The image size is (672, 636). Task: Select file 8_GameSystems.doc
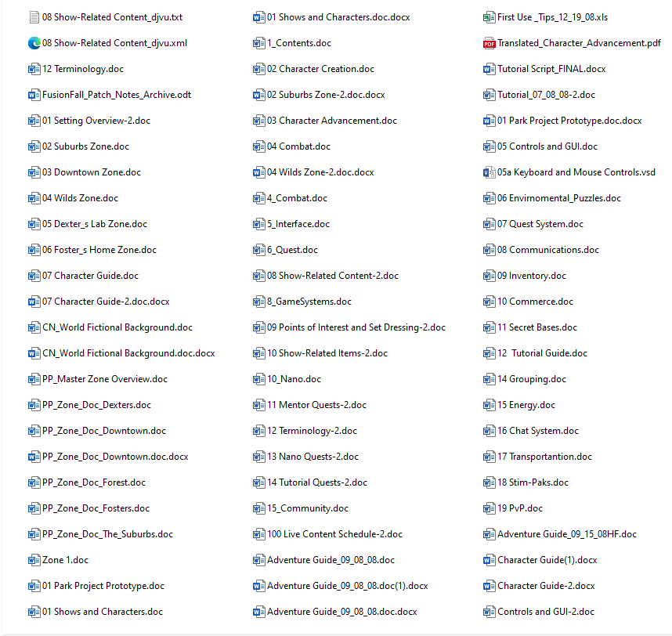click(302, 302)
